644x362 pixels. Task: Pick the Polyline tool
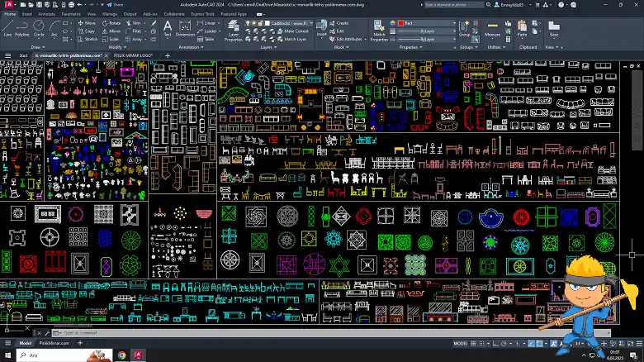tap(22, 30)
